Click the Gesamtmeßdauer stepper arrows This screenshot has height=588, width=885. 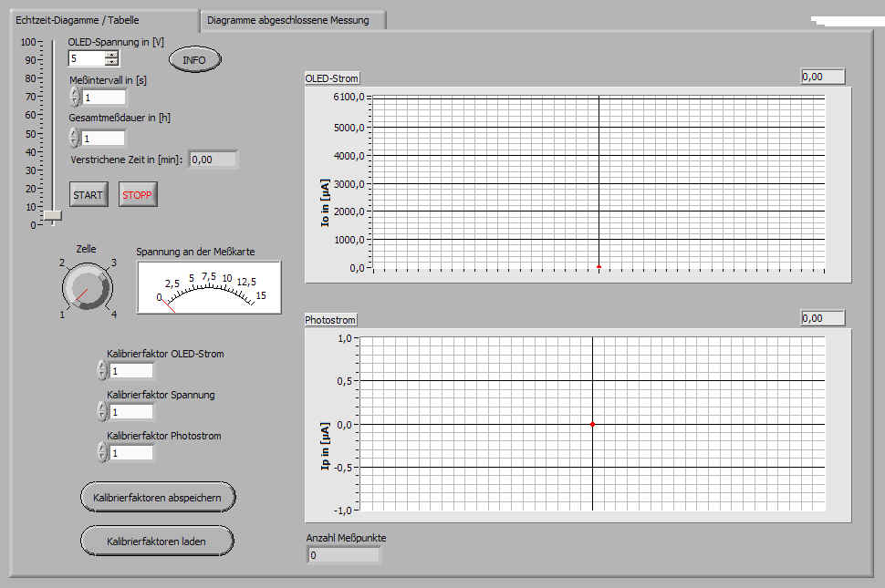click(75, 138)
